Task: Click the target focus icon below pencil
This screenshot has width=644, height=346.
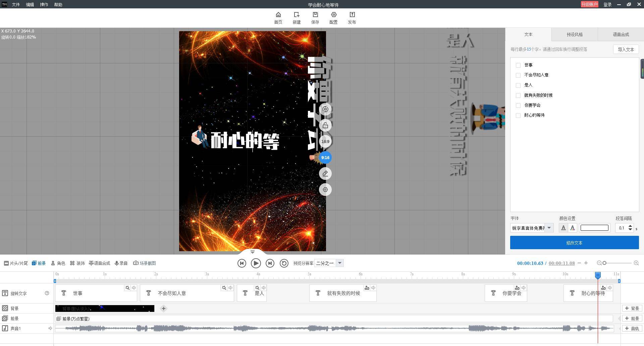Action: click(325, 190)
